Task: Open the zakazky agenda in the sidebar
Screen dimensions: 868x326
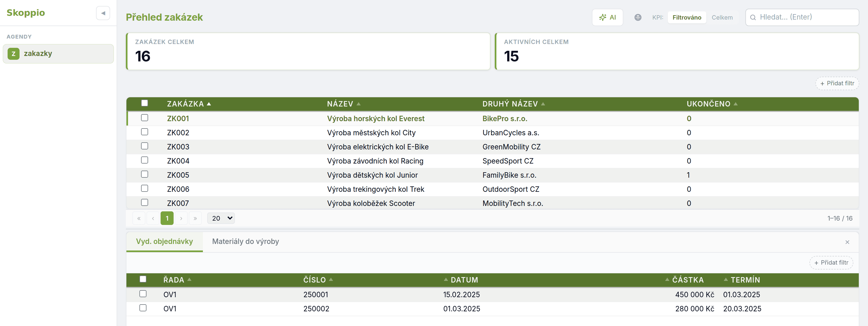Action: [x=58, y=54]
